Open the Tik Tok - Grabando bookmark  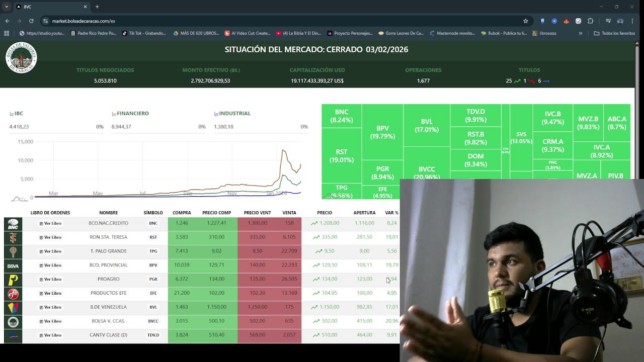[144, 33]
